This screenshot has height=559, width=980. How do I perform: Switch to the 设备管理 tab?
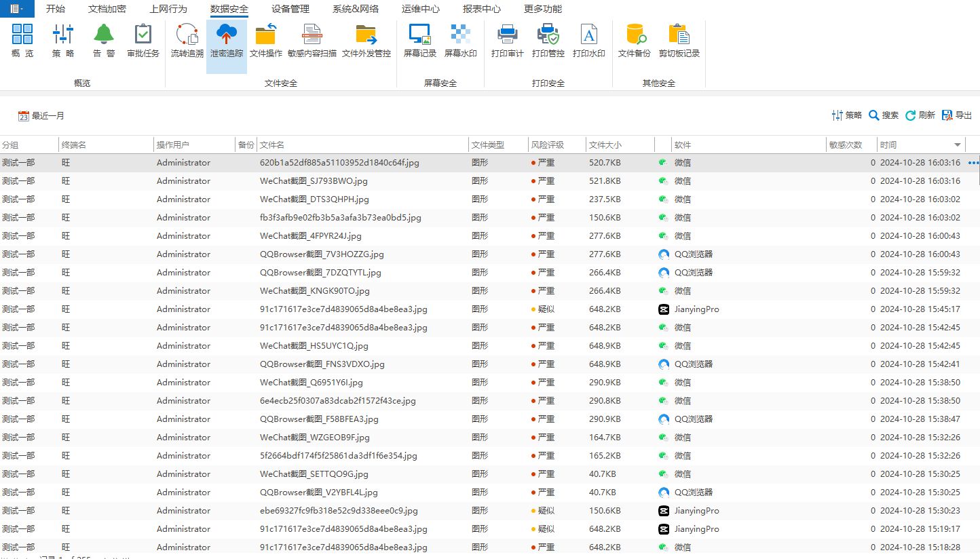pos(290,9)
